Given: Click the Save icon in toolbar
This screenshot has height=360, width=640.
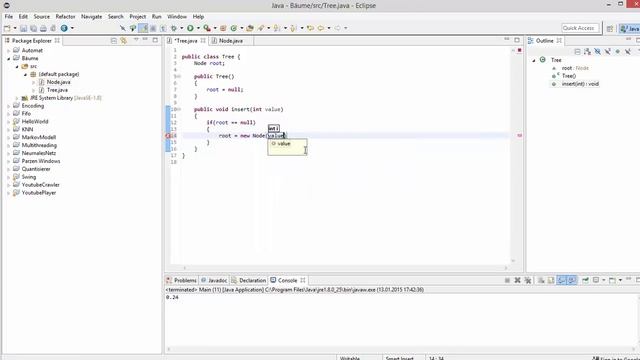Looking at the screenshot, I should click(x=23, y=28).
